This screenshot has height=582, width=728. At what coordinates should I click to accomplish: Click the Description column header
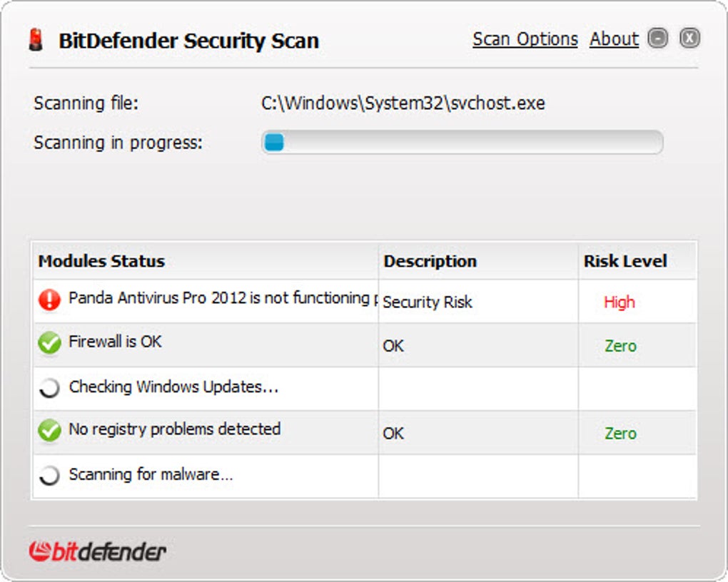(430, 261)
